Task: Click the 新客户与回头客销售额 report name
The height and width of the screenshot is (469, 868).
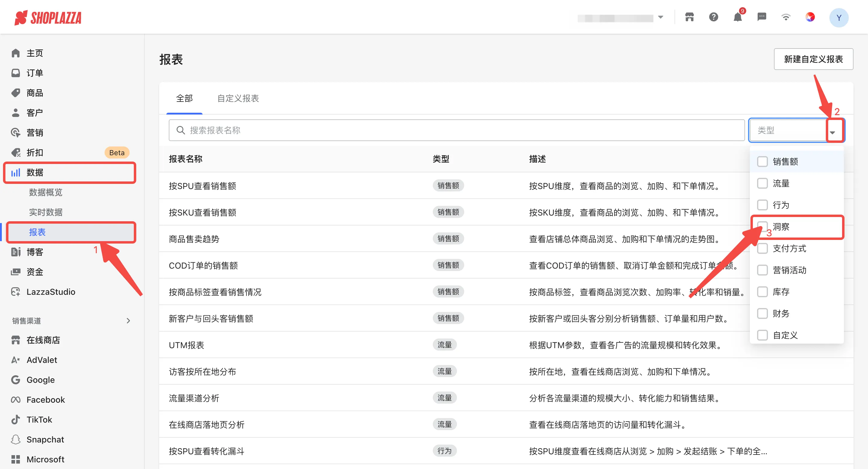Action: click(211, 319)
